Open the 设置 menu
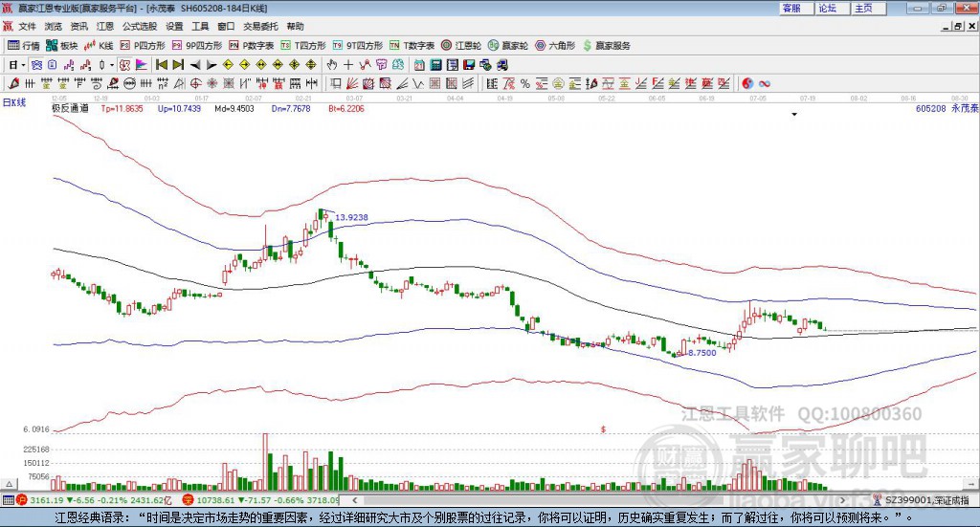Image resolution: width=980 pixels, height=527 pixels. (174, 26)
